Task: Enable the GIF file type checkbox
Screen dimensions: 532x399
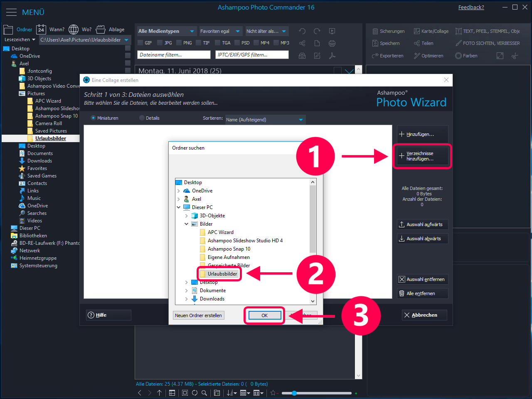Action: tap(140, 43)
